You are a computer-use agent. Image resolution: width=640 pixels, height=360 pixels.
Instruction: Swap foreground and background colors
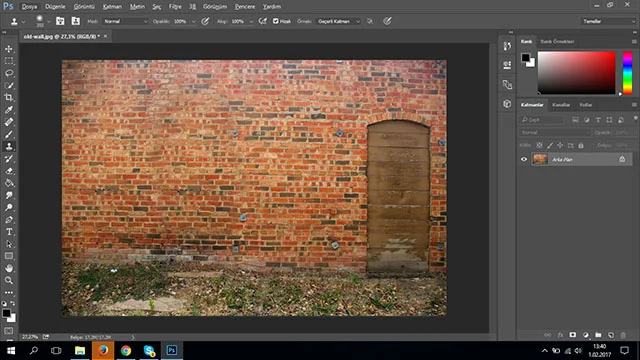coord(13,303)
